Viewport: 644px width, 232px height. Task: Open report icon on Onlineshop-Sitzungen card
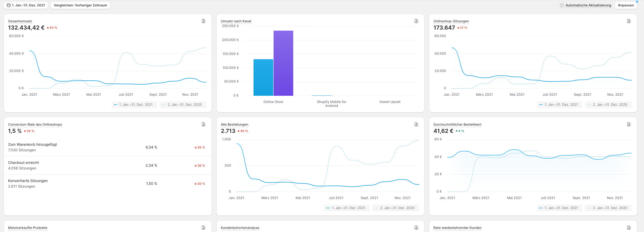coord(629,21)
